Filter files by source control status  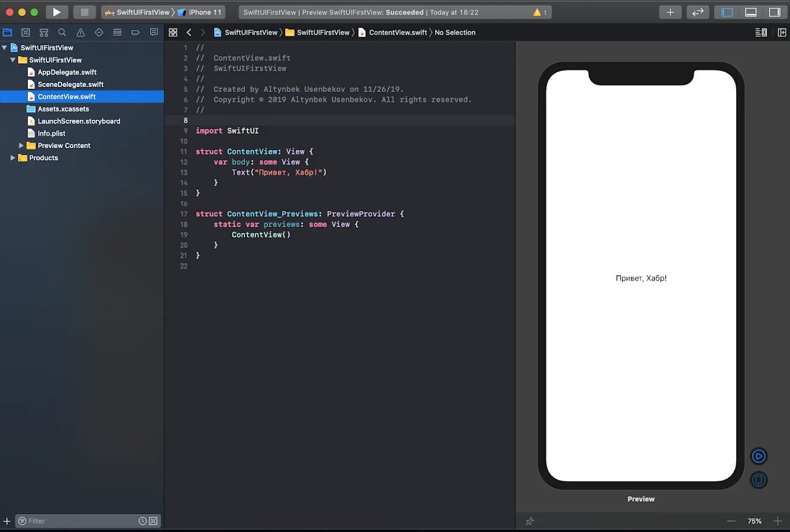click(x=153, y=521)
